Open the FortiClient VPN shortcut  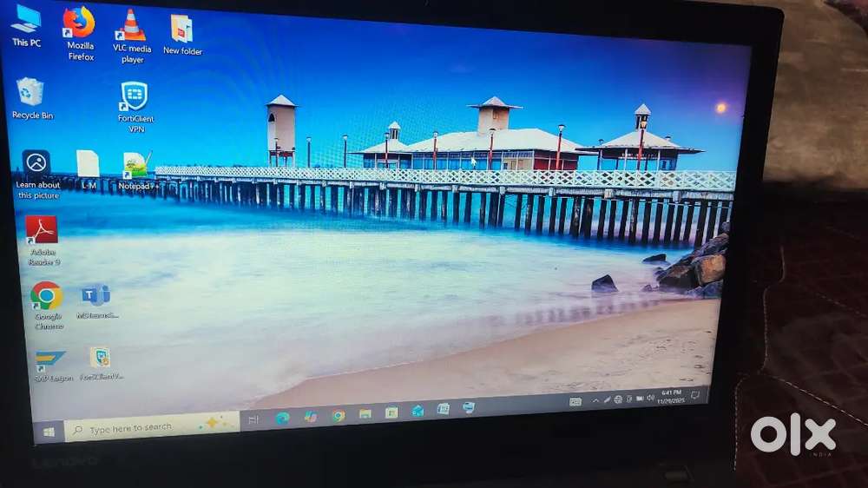pyautogui.click(x=135, y=97)
